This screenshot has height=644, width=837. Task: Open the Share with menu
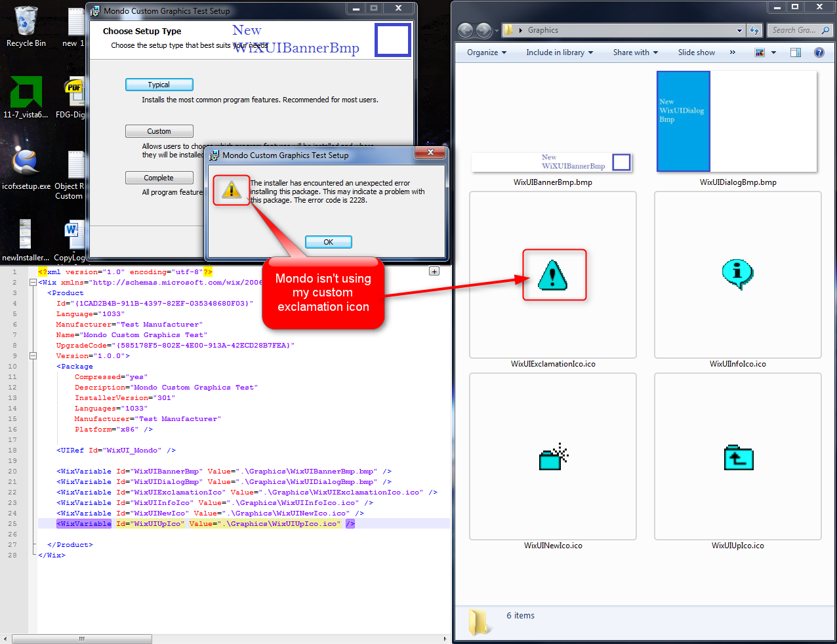(634, 52)
